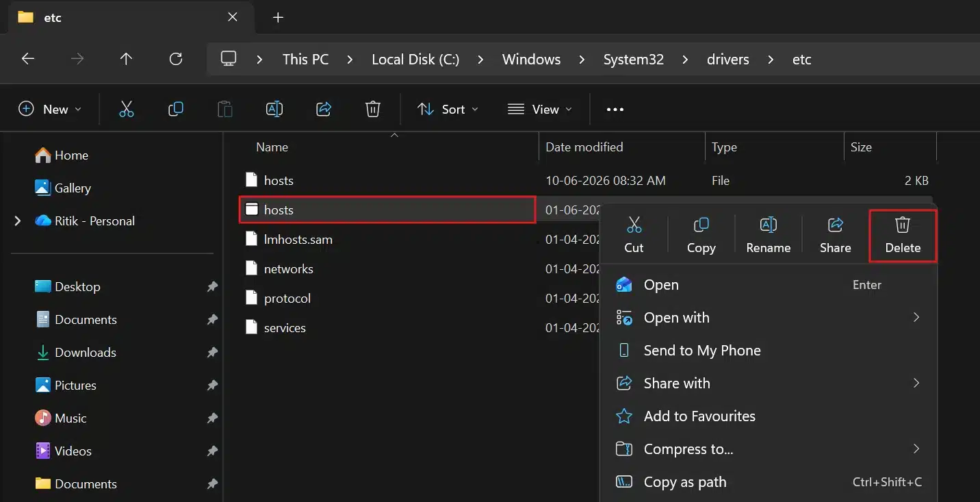This screenshot has width=980, height=502.
Task: Open pinned Documents under Desktop in the sidebar
Action: (x=77, y=320)
